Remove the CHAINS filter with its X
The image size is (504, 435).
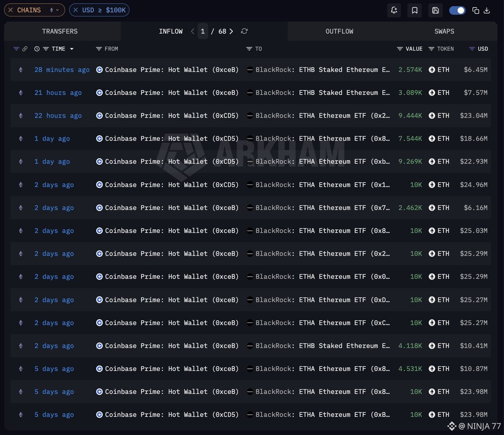11,10
